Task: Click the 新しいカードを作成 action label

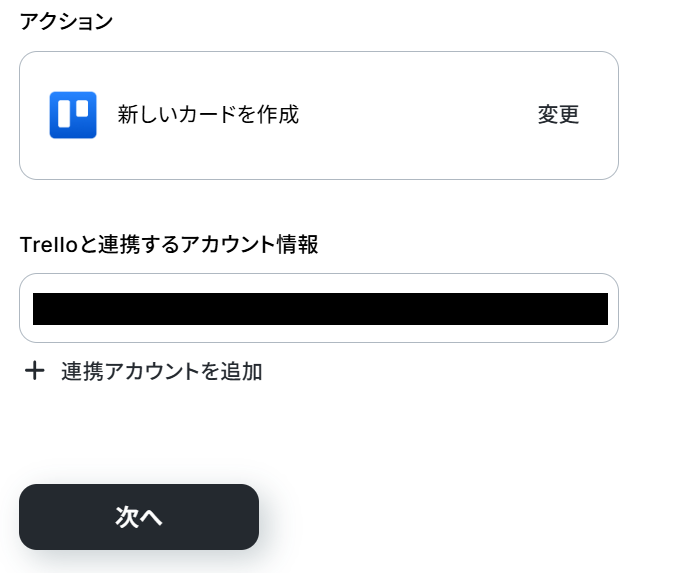Action: (x=208, y=115)
